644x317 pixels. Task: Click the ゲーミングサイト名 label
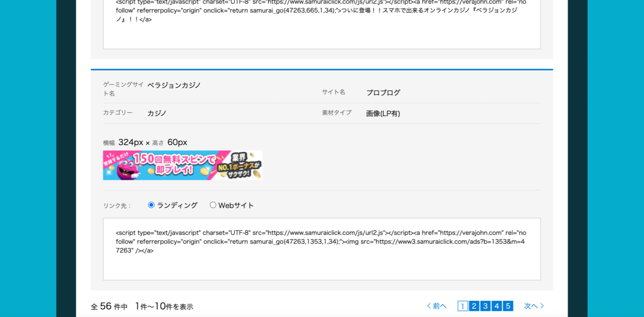point(123,89)
